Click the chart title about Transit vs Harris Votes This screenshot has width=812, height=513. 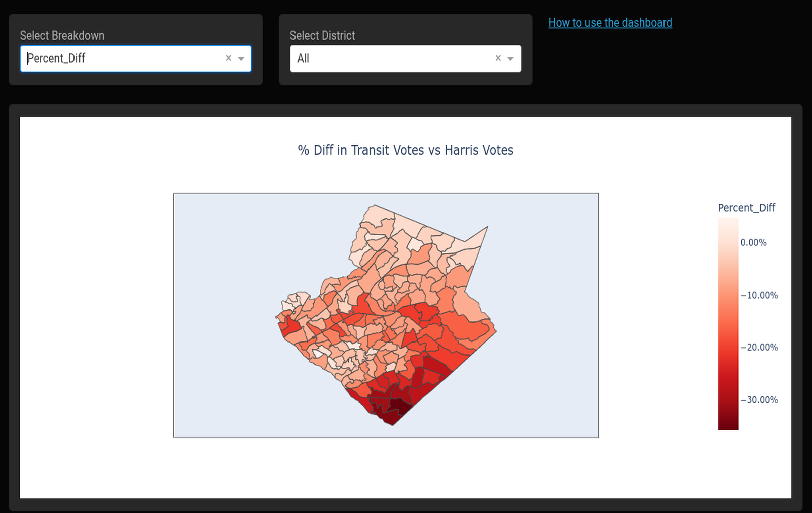405,150
